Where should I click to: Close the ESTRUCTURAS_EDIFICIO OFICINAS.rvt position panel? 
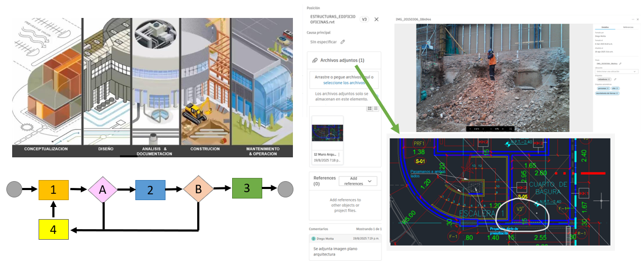pos(376,19)
